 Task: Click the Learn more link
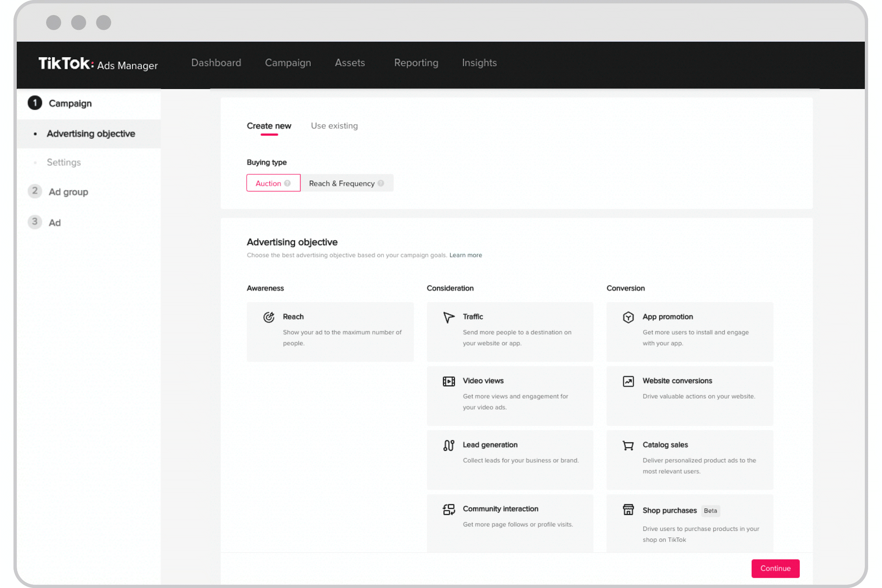point(465,255)
